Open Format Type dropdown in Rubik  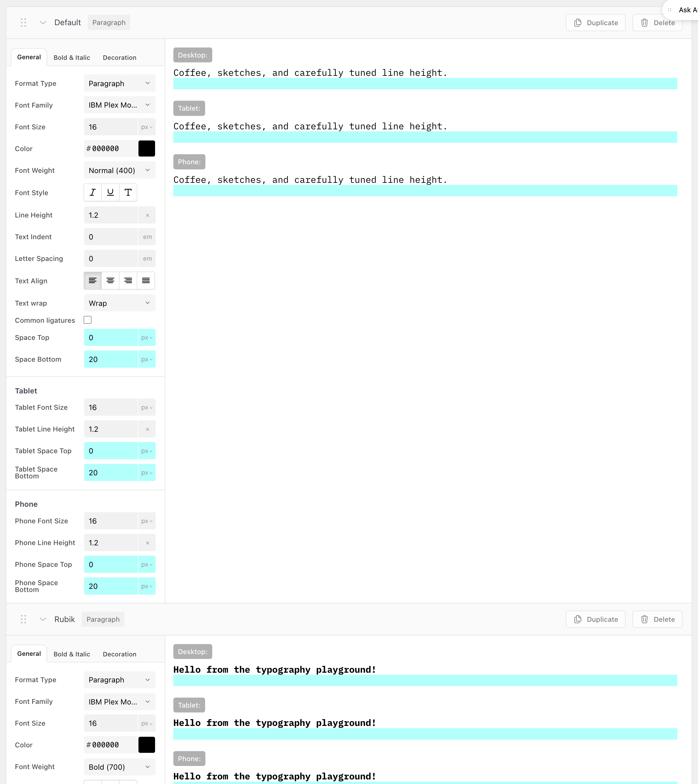(120, 680)
